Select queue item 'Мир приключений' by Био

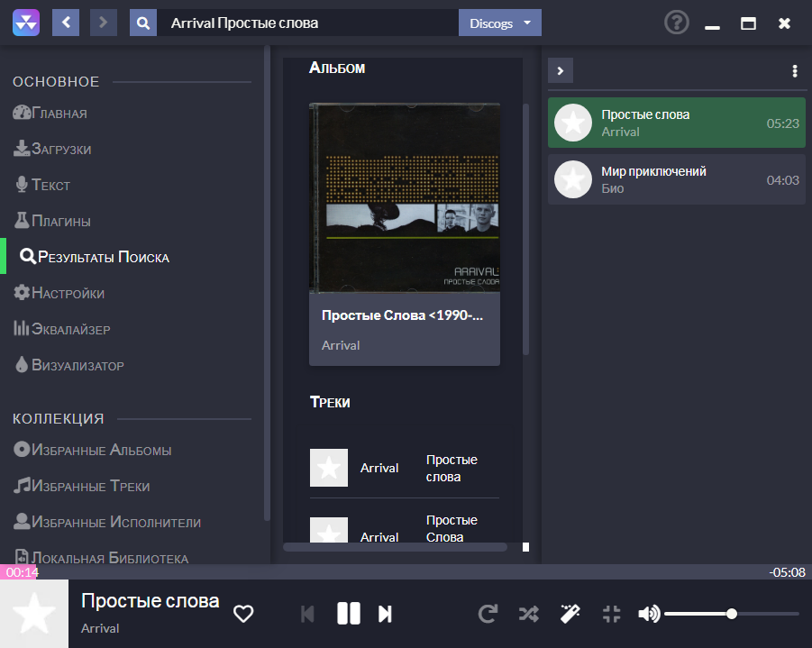pyautogui.click(x=676, y=179)
